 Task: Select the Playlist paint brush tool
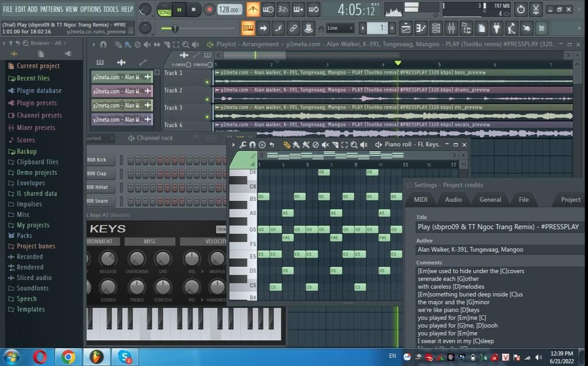pyautogui.click(x=128, y=45)
